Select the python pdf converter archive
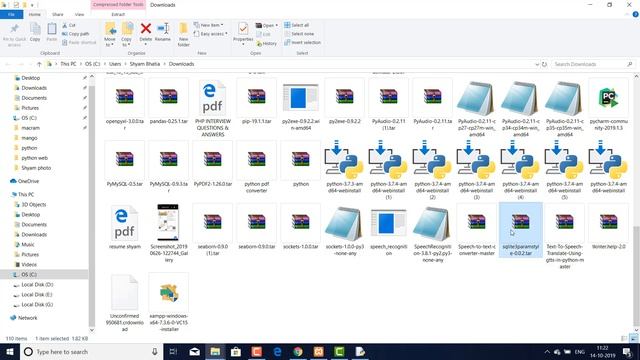 click(x=257, y=167)
